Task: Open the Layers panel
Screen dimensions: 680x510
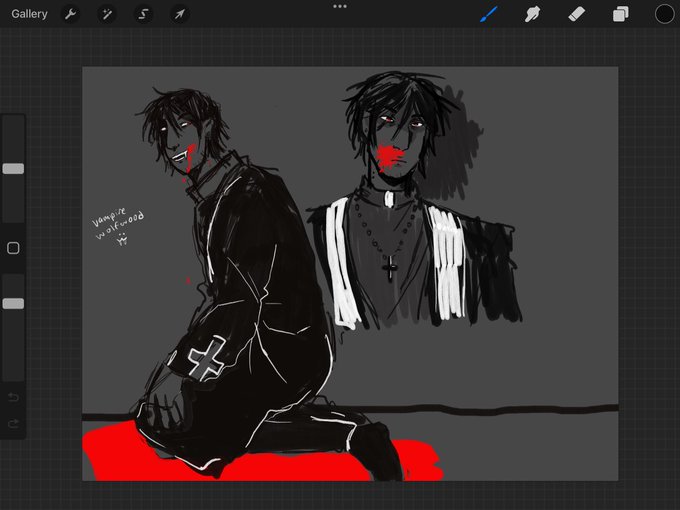Action: (621, 14)
